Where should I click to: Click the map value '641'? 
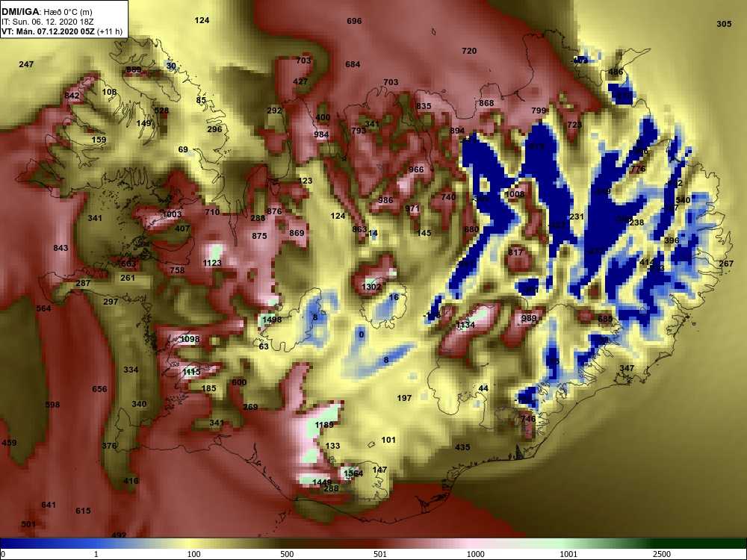click(49, 505)
